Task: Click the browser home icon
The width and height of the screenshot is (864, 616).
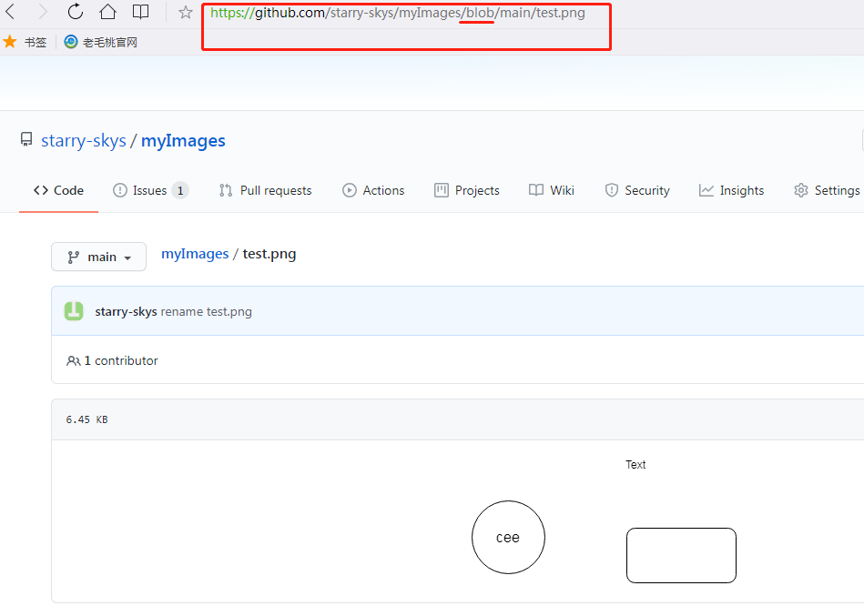Action: [x=107, y=13]
